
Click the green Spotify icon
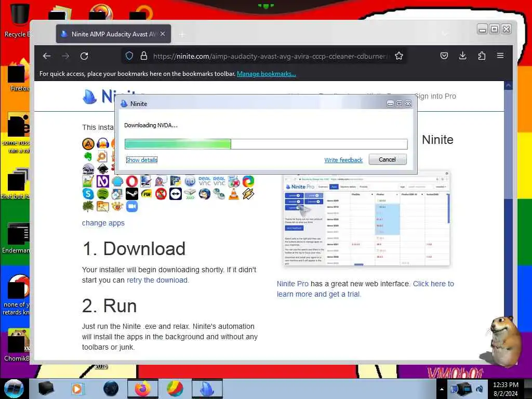[103, 194]
